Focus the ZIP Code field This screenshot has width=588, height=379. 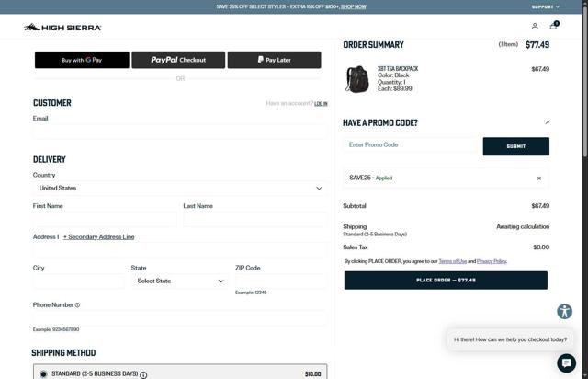click(281, 281)
